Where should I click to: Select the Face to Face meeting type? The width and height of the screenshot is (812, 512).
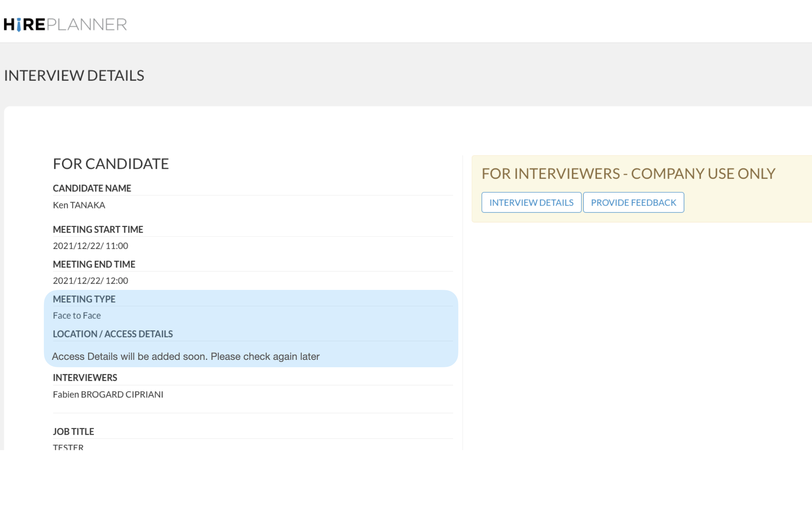pos(77,316)
